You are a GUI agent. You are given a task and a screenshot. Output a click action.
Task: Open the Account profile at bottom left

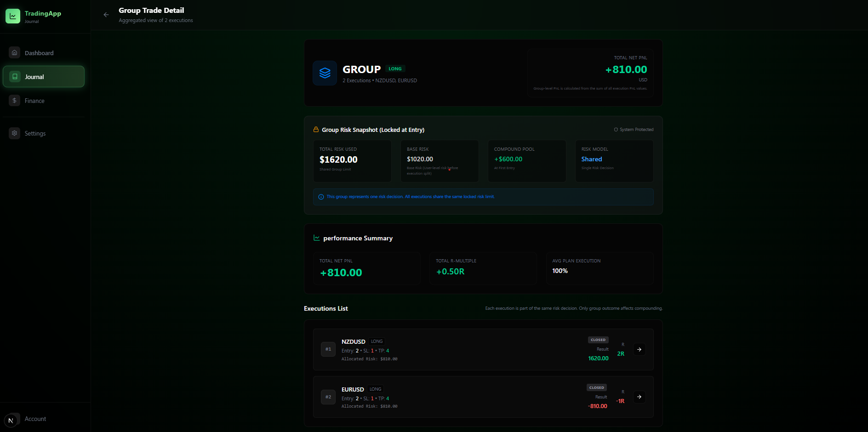[35, 419]
